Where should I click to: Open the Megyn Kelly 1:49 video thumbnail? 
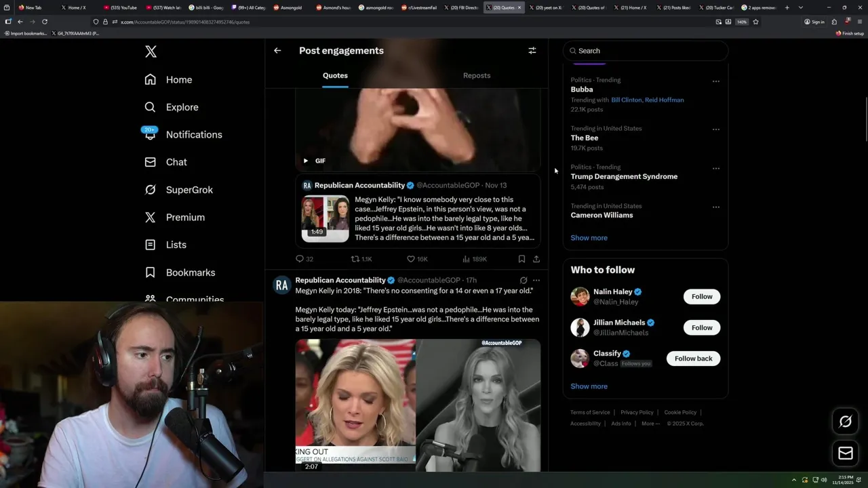click(325, 219)
